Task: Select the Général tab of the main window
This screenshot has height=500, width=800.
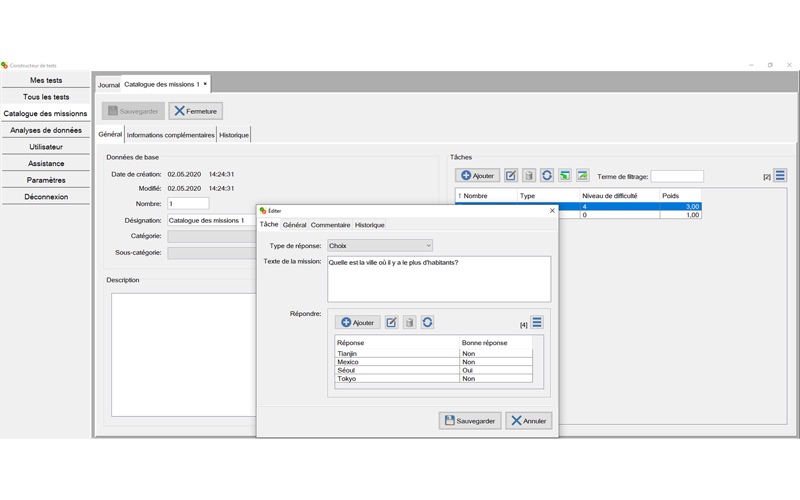Action: click(110, 134)
